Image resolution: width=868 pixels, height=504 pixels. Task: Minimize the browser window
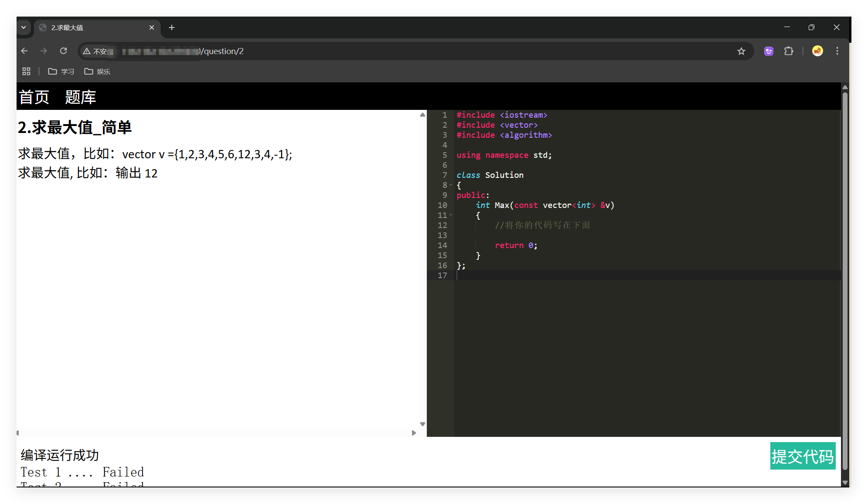click(787, 27)
